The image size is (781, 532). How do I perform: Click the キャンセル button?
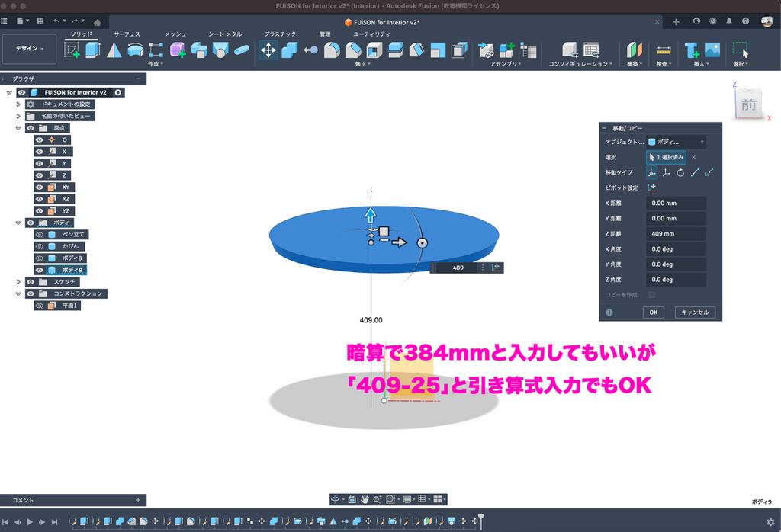[694, 312]
